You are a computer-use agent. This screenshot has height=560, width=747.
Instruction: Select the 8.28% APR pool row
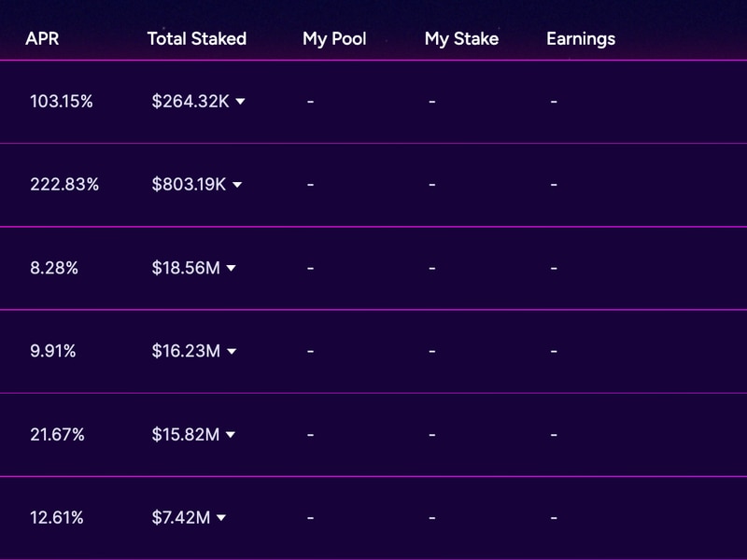click(x=54, y=269)
